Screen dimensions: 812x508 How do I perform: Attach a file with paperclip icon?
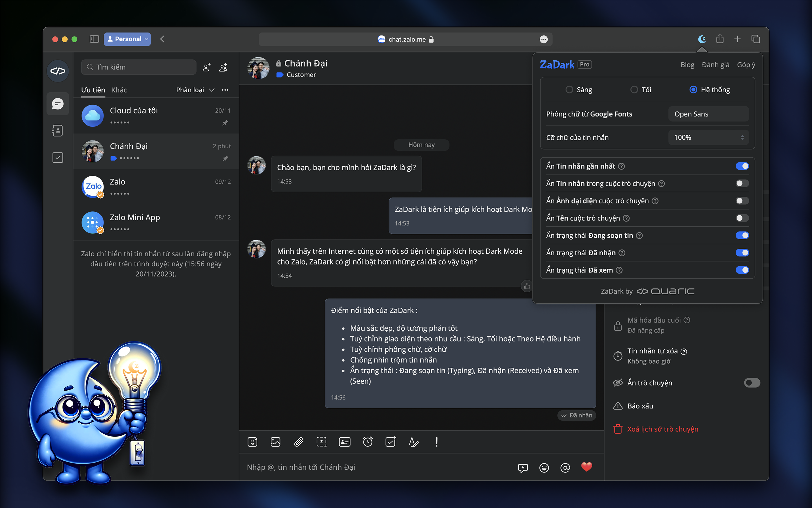point(299,442)
